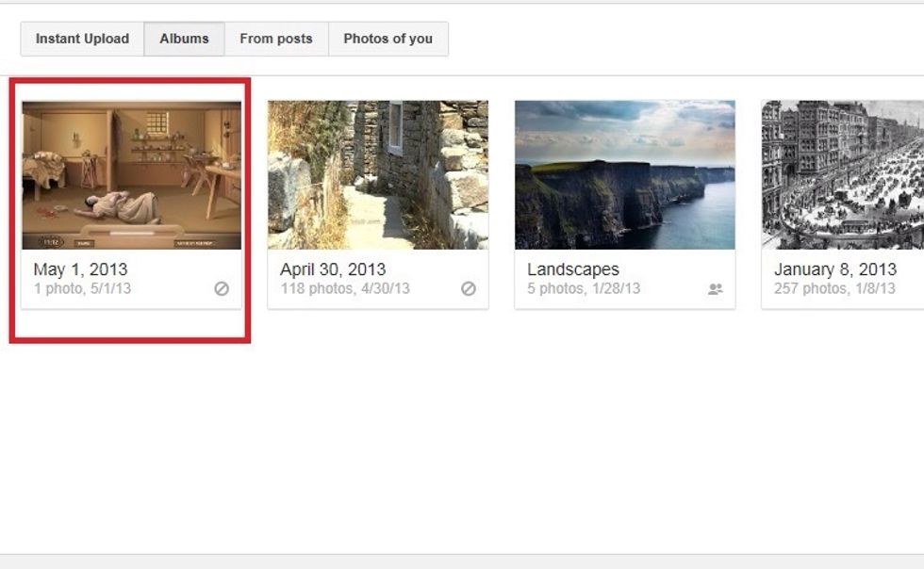Click the private visibility icon on May 1, 2013 album
Screen dimensions: 924x569
[x=222, y=289]
